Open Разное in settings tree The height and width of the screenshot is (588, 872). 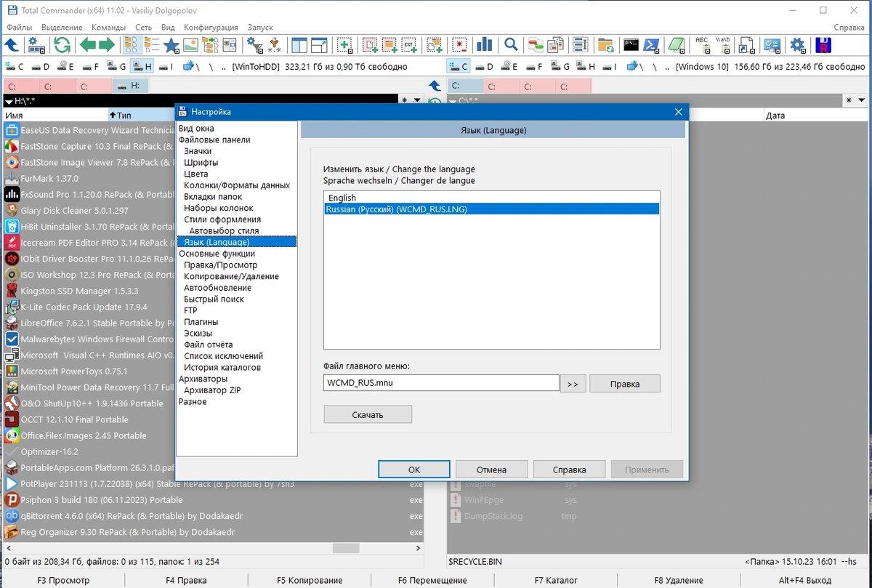193,401
